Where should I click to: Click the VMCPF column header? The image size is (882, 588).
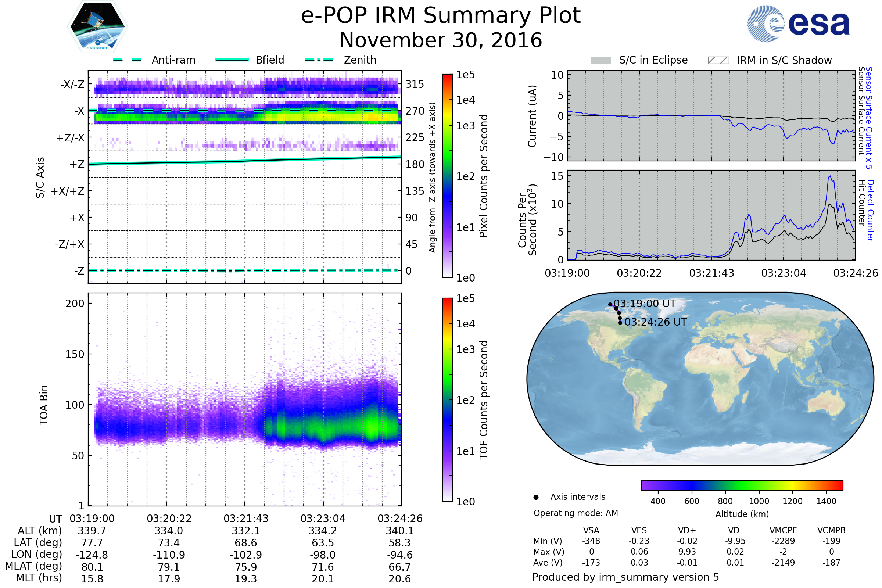click(x=783, y=530)
